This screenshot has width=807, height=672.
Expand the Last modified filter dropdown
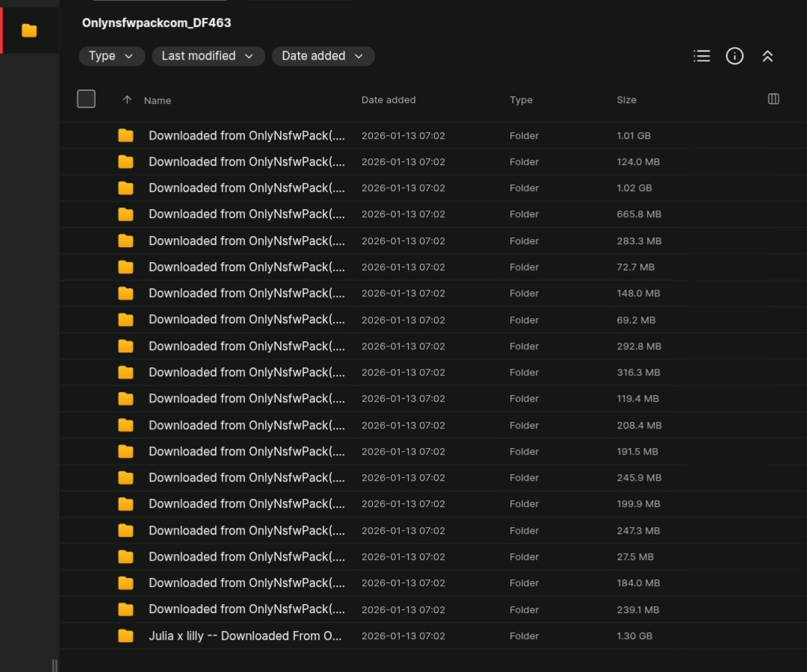[x=208, y=56]
